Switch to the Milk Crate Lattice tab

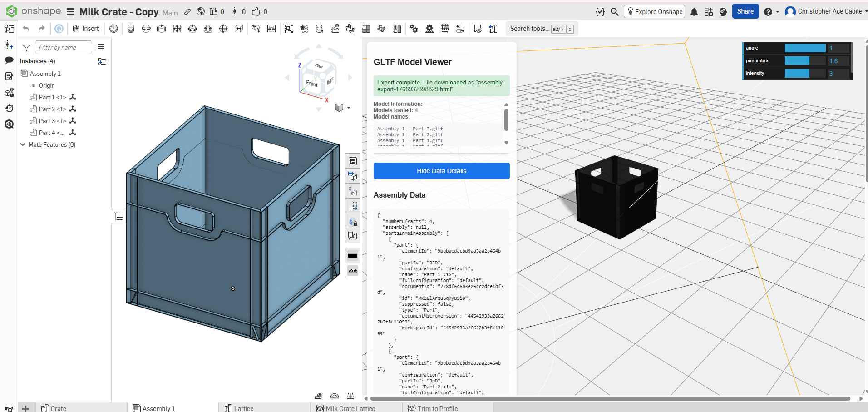coord(350,408)
